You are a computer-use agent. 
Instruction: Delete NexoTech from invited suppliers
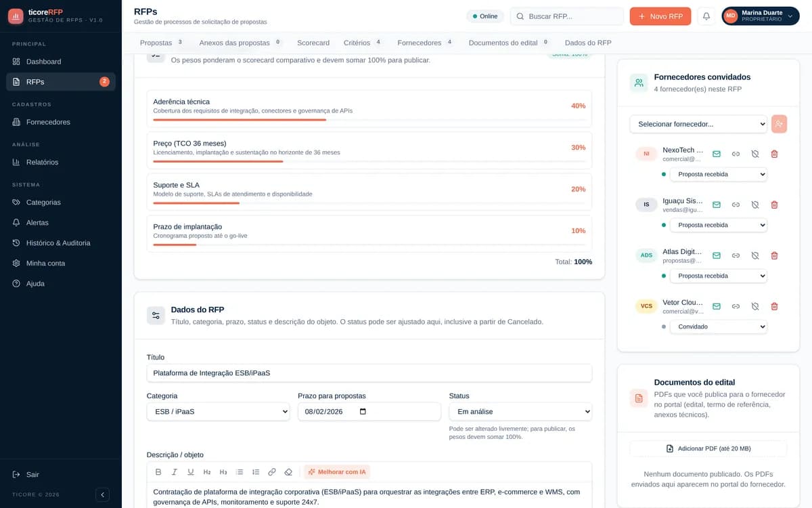[x=774, y=154]
